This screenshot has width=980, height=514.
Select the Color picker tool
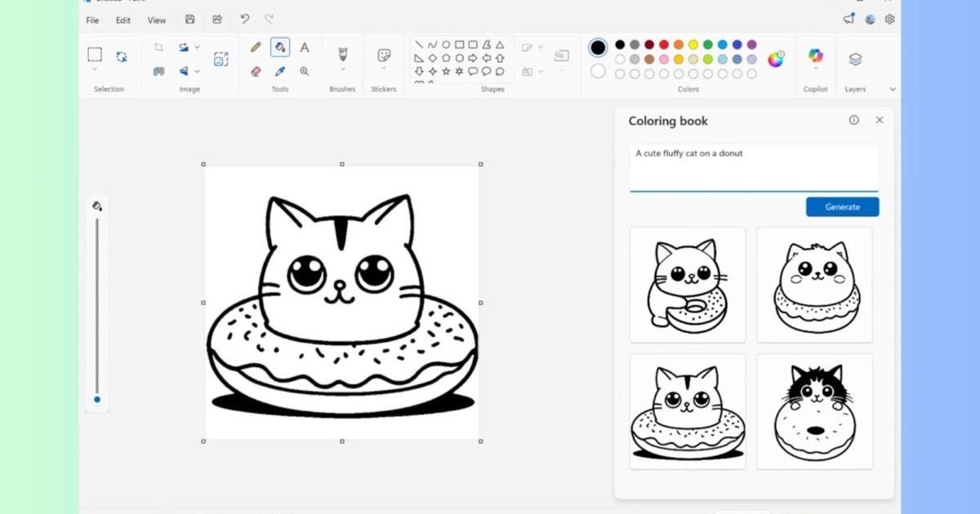[x=279, y=70]
